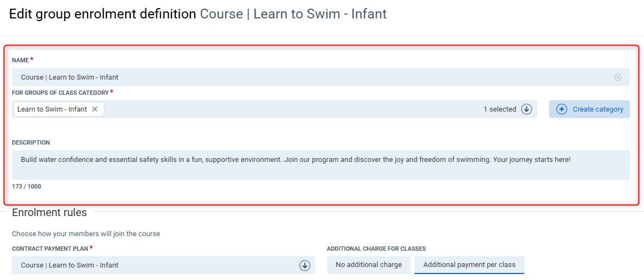Click the DESCRIPTION field label
644x280 pixels.
[31, 142]
